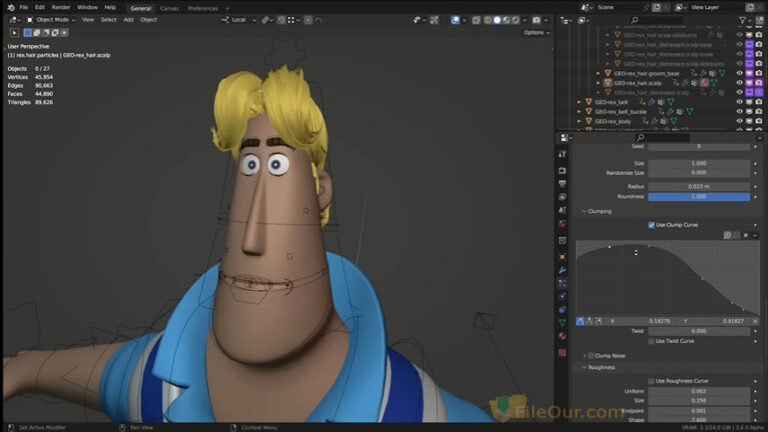Open the viewport Add menu

pos(128,20)
